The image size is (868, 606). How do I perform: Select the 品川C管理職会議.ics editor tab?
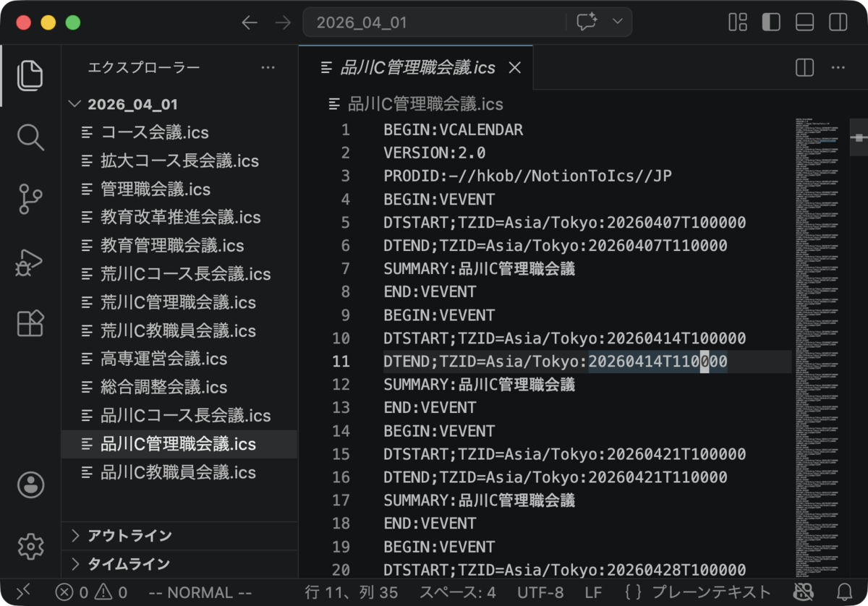coord(416,68)
